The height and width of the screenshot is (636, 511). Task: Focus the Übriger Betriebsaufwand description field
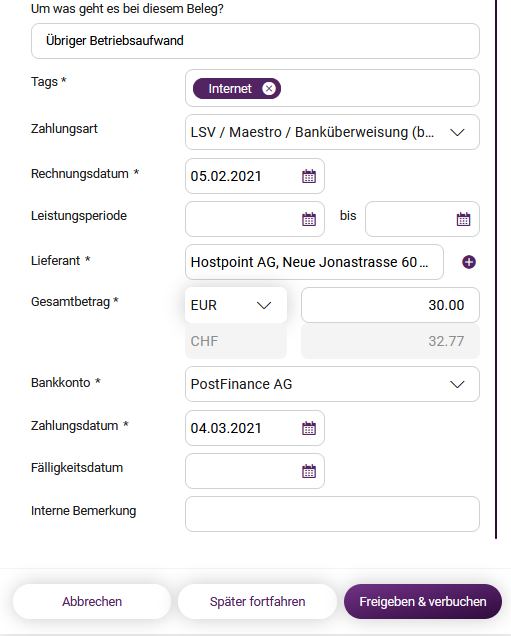pos(255,41)
